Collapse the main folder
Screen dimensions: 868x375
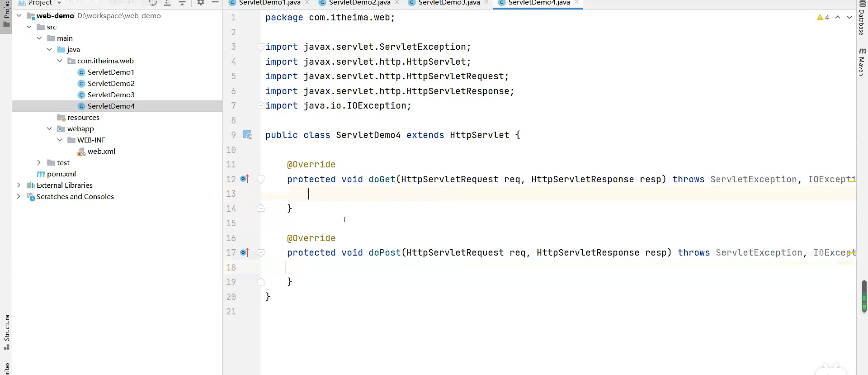point(39,38)
